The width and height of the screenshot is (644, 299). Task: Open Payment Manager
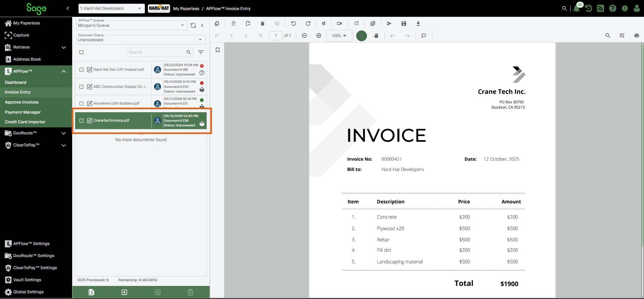(x=23, y=112)
